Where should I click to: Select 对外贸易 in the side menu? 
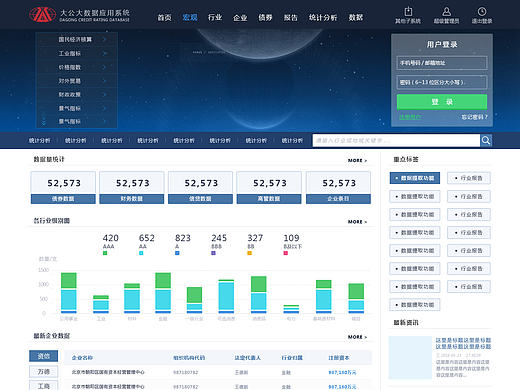(70, 81)
